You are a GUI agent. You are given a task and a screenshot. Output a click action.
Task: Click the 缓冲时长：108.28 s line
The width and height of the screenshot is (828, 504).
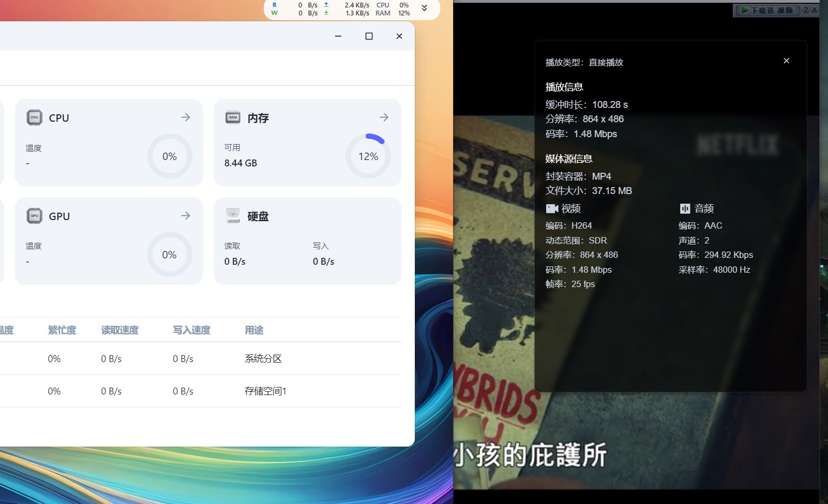coord(587,105)
